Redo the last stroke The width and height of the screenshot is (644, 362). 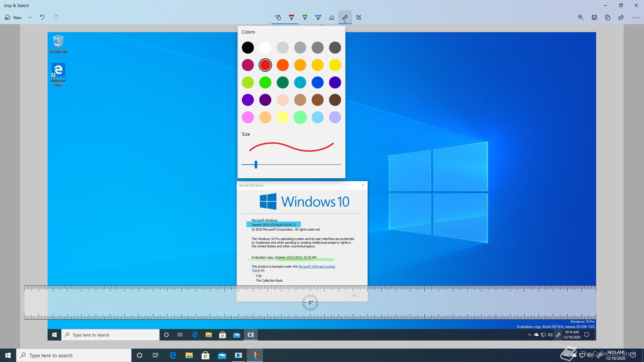pyautogui.click(x=56, y=17)
